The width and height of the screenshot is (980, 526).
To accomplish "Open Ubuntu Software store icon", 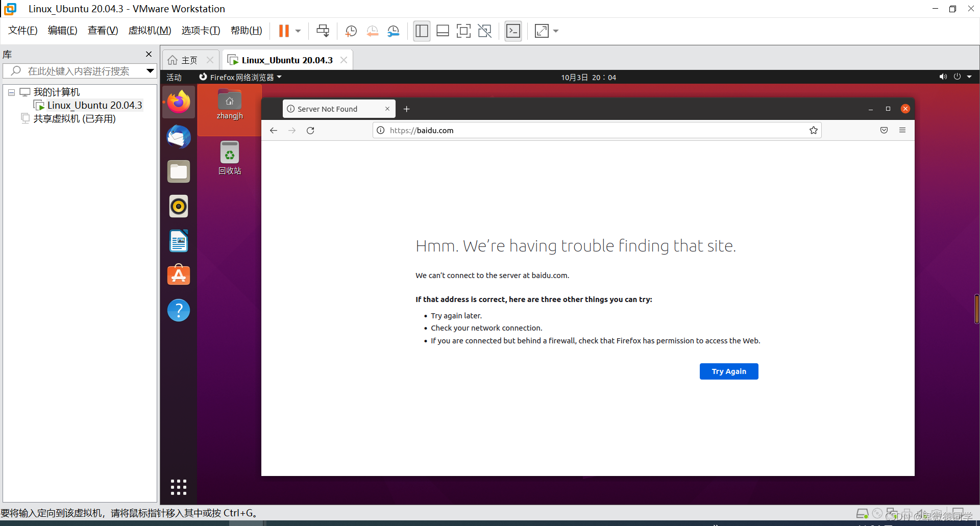I will pyautogui.click(x=179, y=275).
